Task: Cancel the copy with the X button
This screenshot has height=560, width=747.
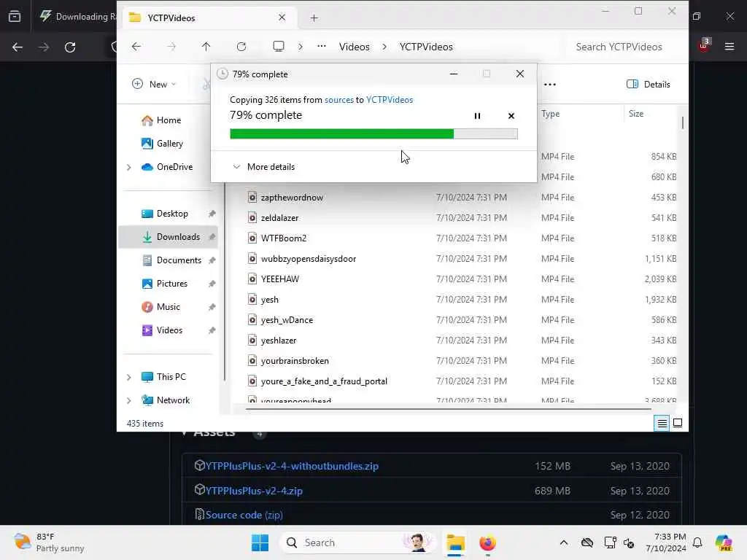Action: pos(511,116)
